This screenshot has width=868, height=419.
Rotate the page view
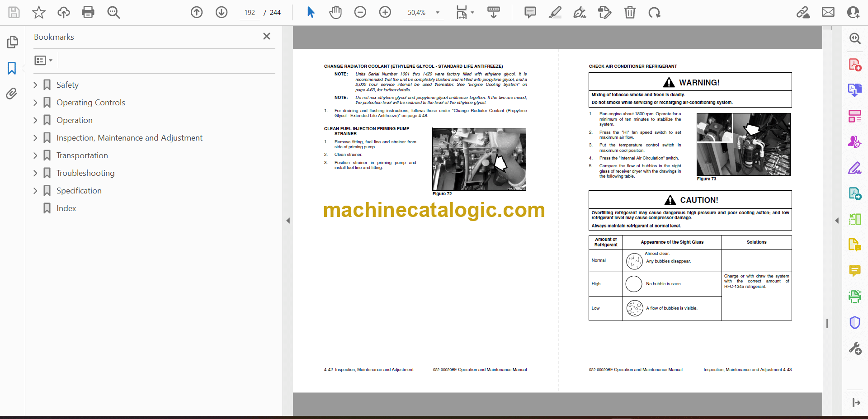pyautogui.click(x=654, y=12)
